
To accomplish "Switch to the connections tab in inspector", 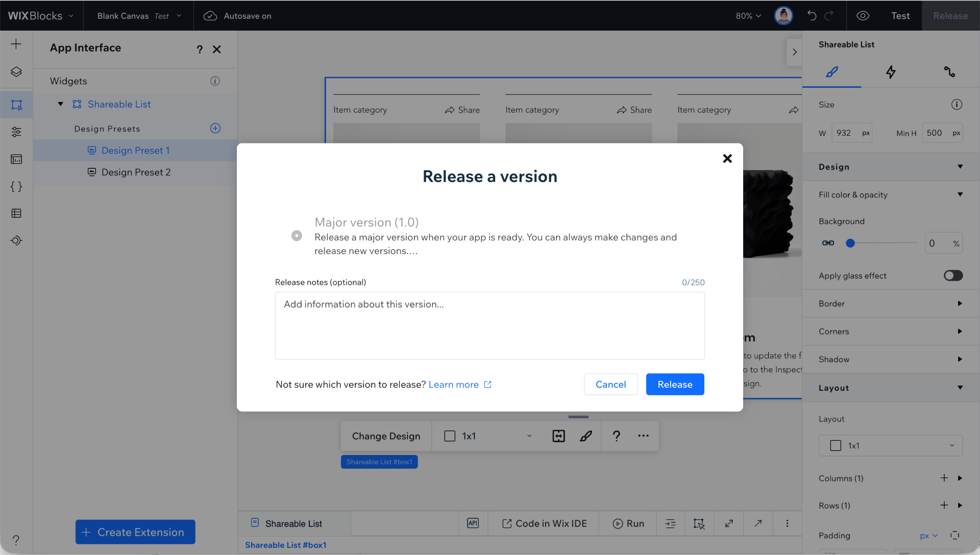I will pos(949,72).
